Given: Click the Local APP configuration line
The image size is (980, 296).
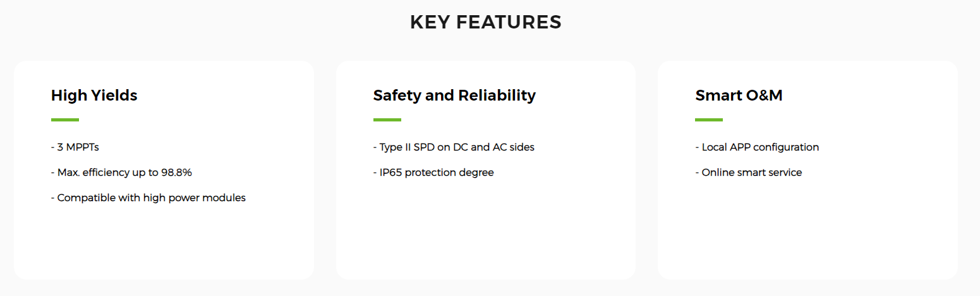Looking at the screenshot, I should tap(757, 147).
